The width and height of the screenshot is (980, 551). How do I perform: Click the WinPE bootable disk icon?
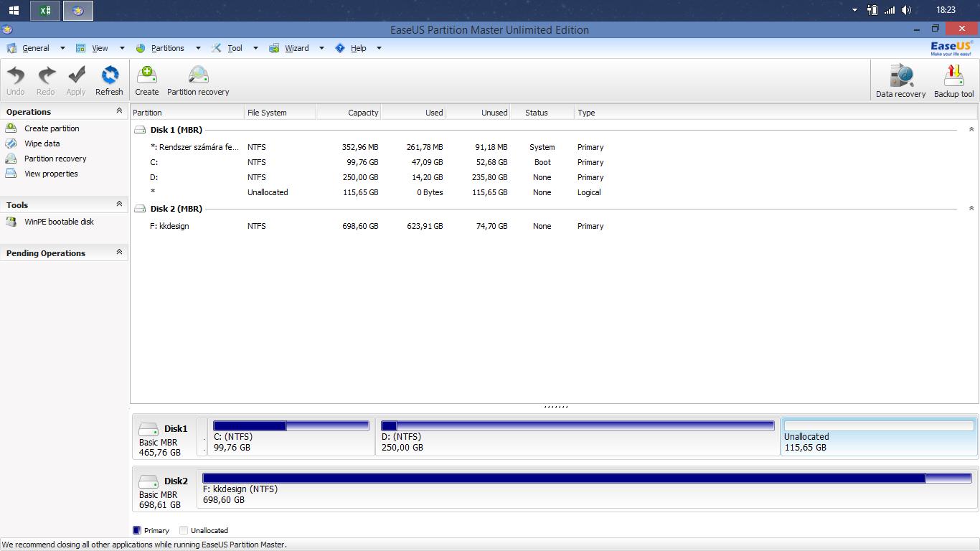pos(11,222)
